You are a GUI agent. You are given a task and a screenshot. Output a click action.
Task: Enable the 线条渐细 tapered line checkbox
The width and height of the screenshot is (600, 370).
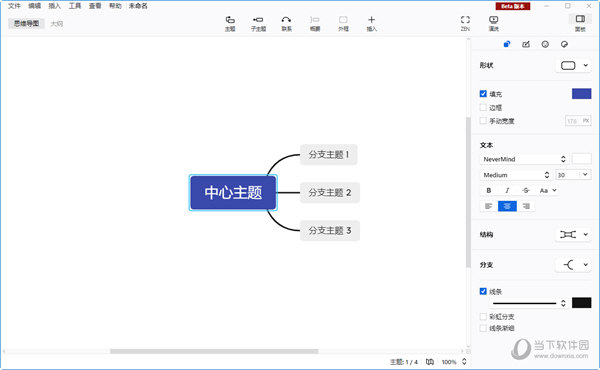(483, 328)
